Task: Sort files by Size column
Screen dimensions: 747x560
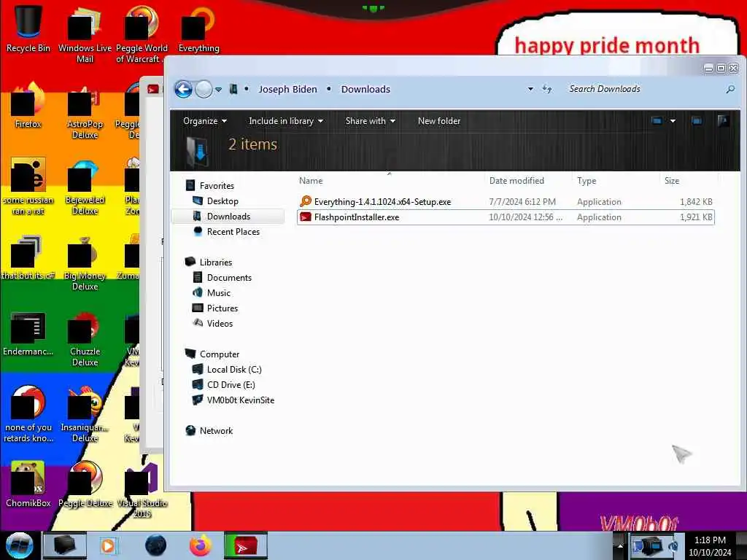Action: 672,181
